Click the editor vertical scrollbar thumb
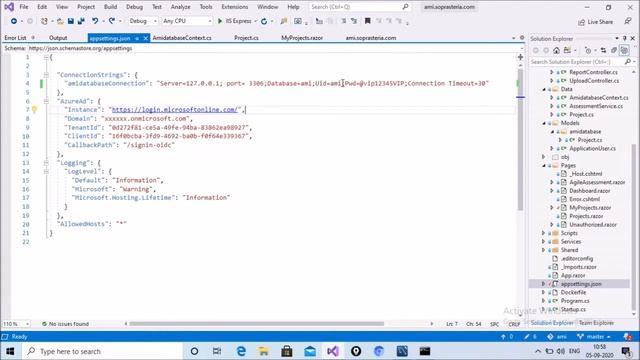The height and width of the screenshot is (360, 640). click(x=520, y=139)
